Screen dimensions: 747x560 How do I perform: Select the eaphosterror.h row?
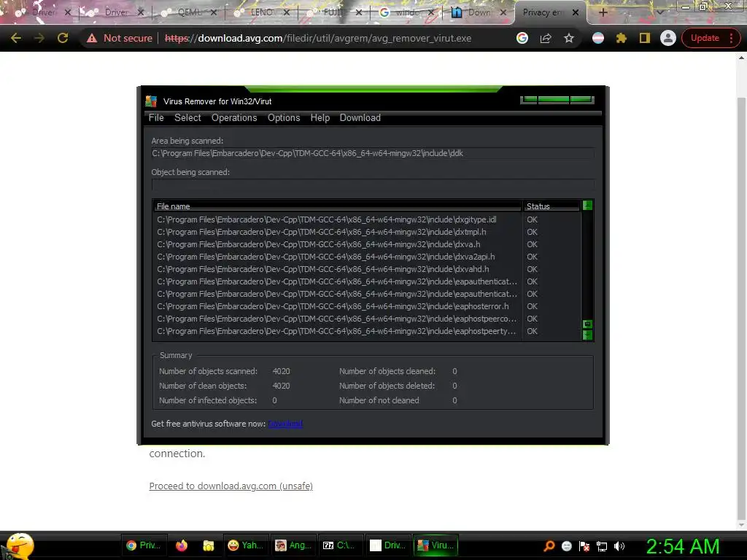pos(368,306)
